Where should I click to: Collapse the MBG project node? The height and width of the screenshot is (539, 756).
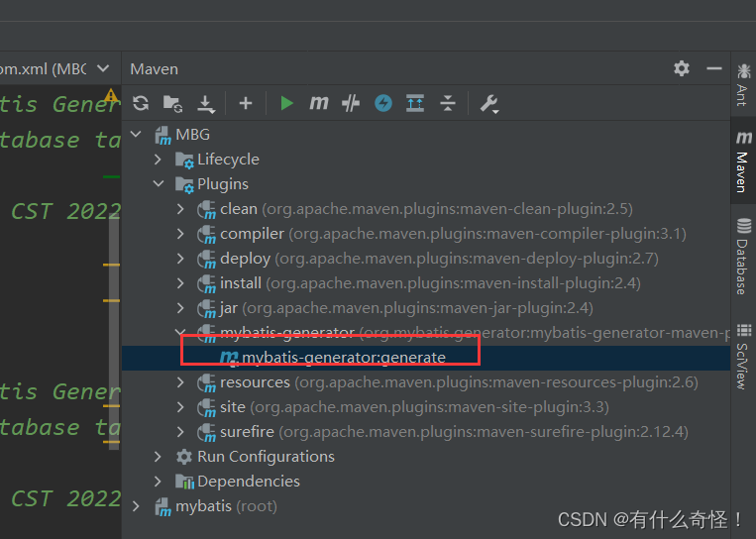[x=136, y=134]
